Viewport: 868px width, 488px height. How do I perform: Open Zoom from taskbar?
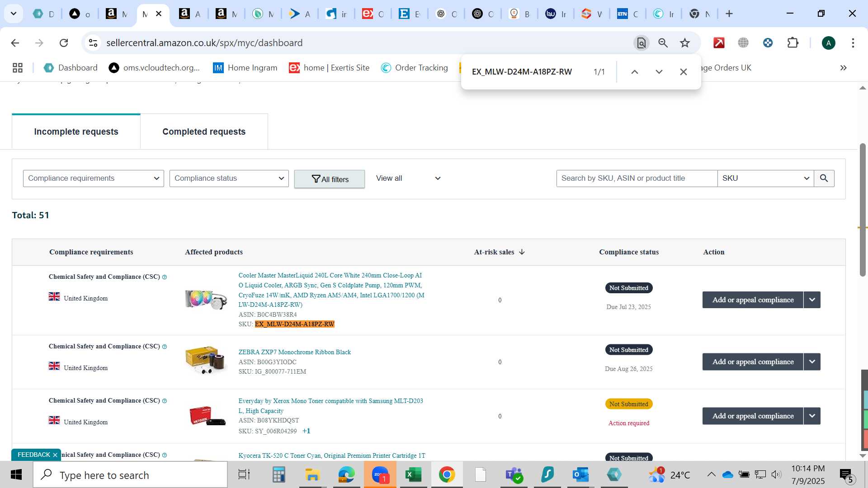coord(380,475)
